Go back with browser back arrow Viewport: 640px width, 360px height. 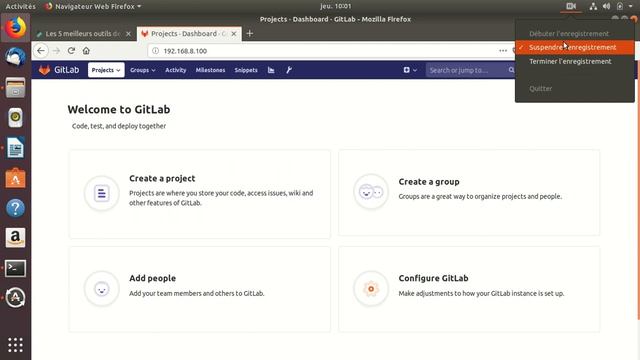[x=41, y=51]
